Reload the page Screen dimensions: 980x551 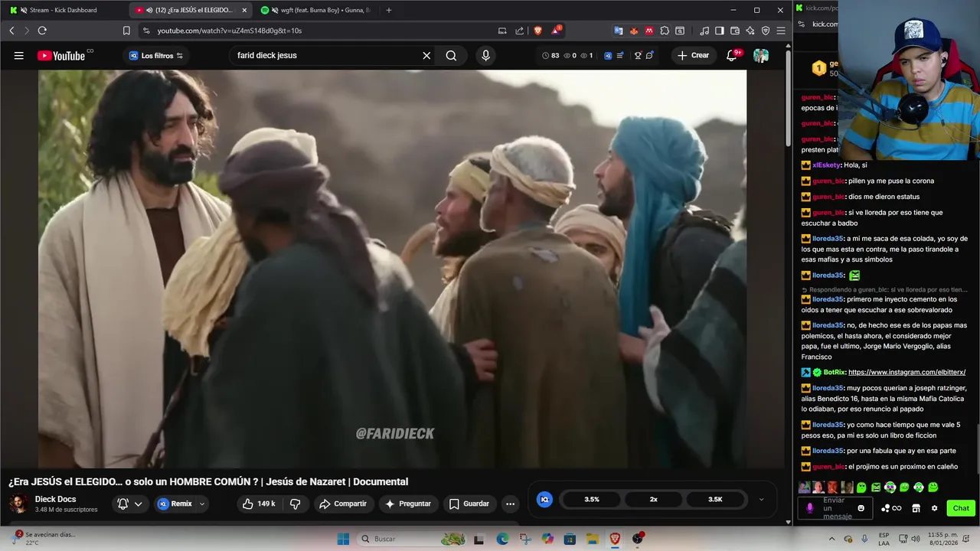42,31
